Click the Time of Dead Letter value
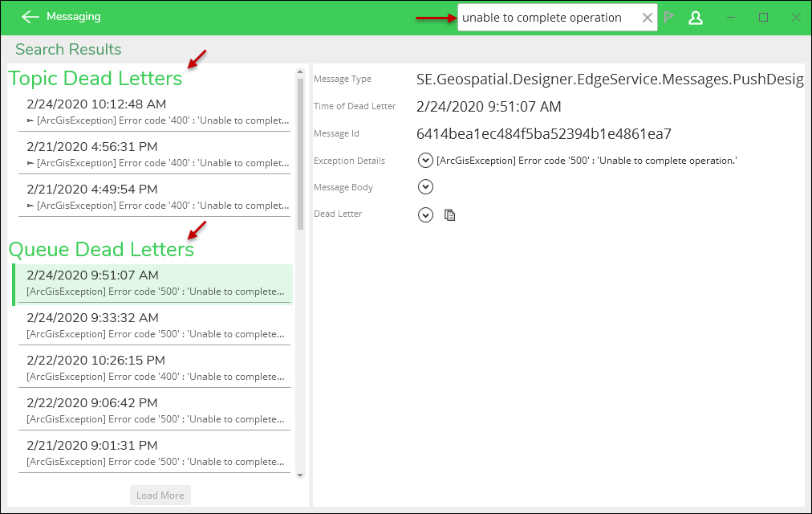This screenshot has height=514, width=812. pyautogui.click(x=489, y=106)
